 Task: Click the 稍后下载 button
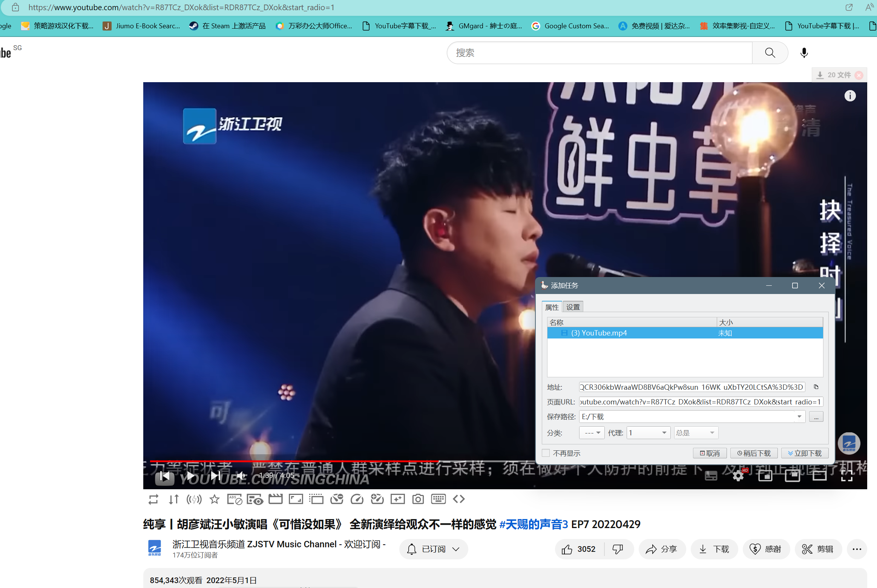(x=754, y=453)
